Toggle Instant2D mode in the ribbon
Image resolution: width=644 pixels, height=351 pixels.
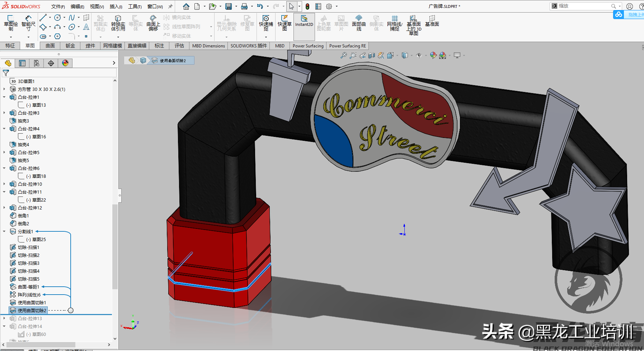pos(304,22)
